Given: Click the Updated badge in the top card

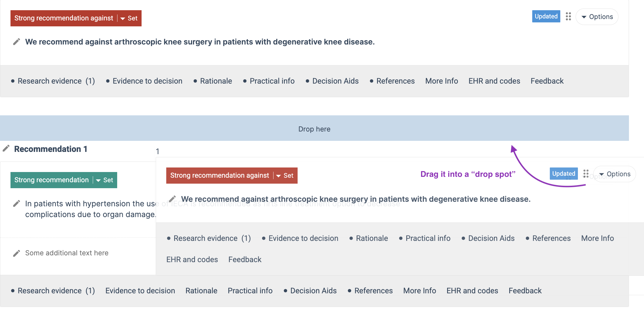Looking at the screenshot, I should (546, 16).
